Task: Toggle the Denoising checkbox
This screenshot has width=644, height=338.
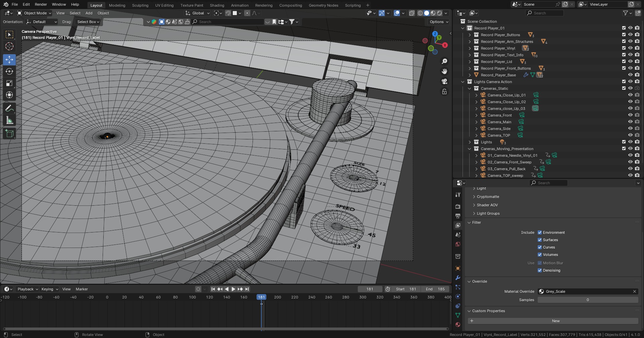Action: tap(540, 270)
